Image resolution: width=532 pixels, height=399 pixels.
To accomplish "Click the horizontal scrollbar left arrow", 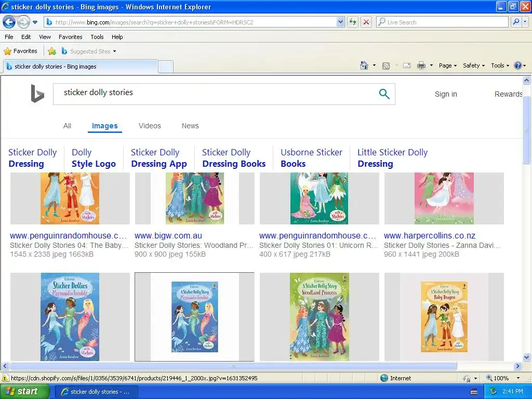I will pos(5,366).
